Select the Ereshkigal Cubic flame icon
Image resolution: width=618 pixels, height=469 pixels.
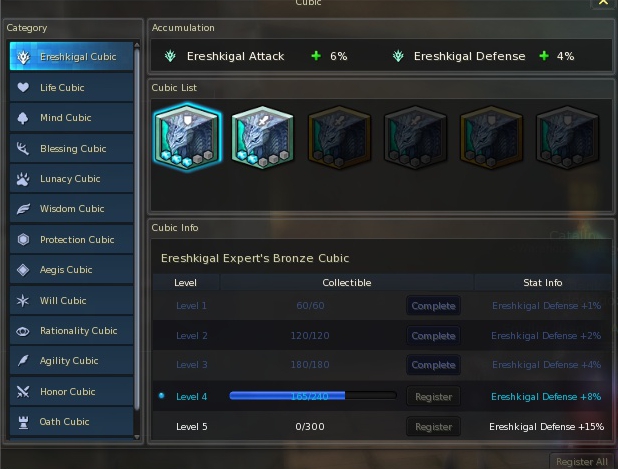click(23, 57)
